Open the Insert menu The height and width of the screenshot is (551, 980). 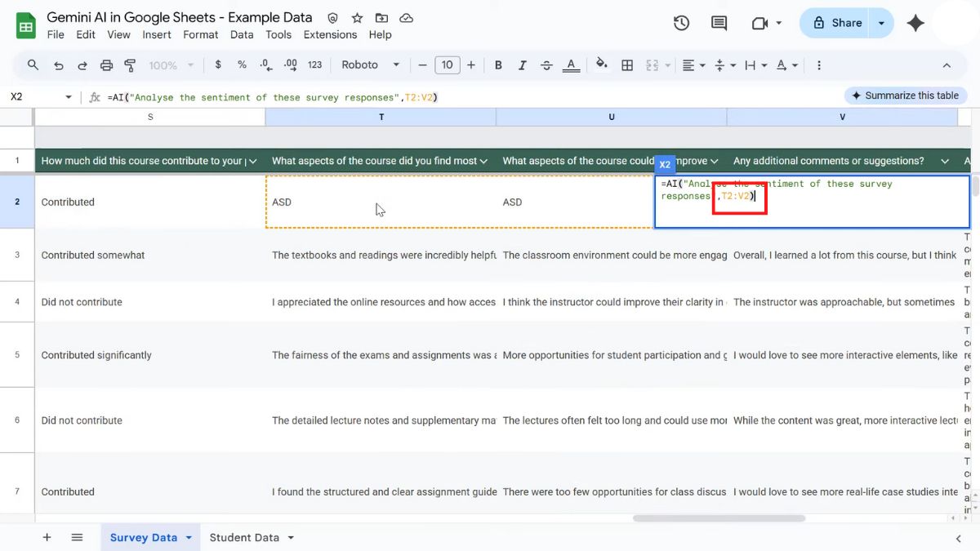click(x=157, y=34)
